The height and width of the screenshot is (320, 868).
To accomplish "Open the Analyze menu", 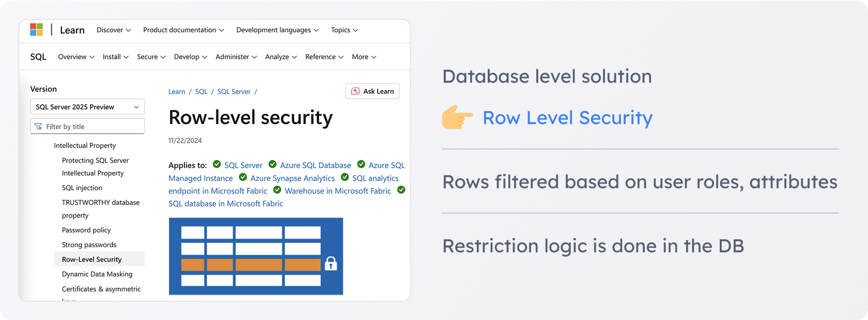I will point(281,57).
